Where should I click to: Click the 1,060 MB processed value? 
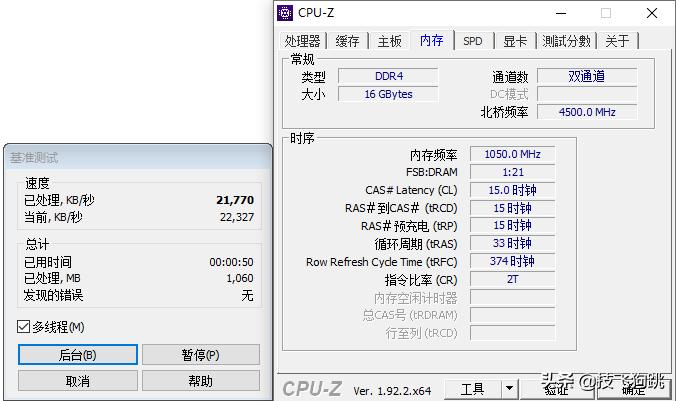point(240,279)
